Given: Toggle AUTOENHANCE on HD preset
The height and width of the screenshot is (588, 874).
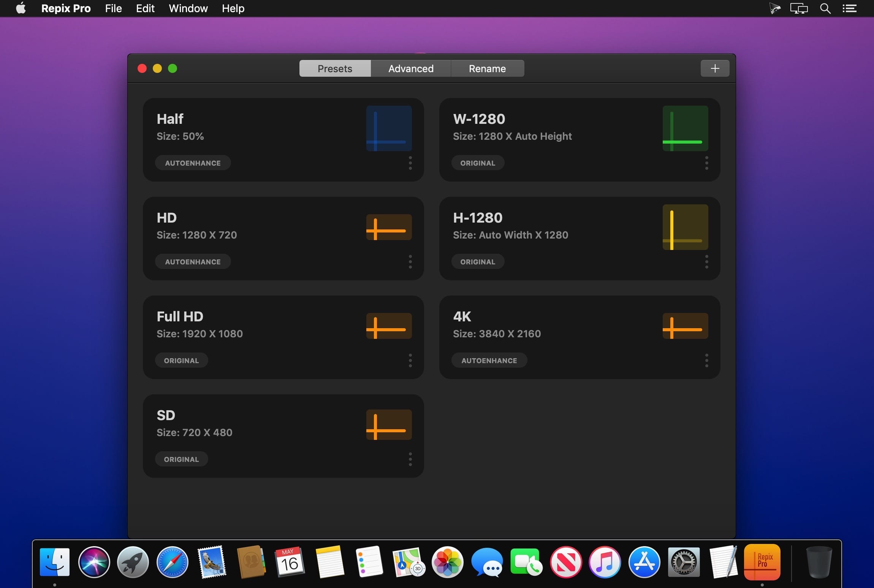Looking at the screenshot, I should (192, 262).
